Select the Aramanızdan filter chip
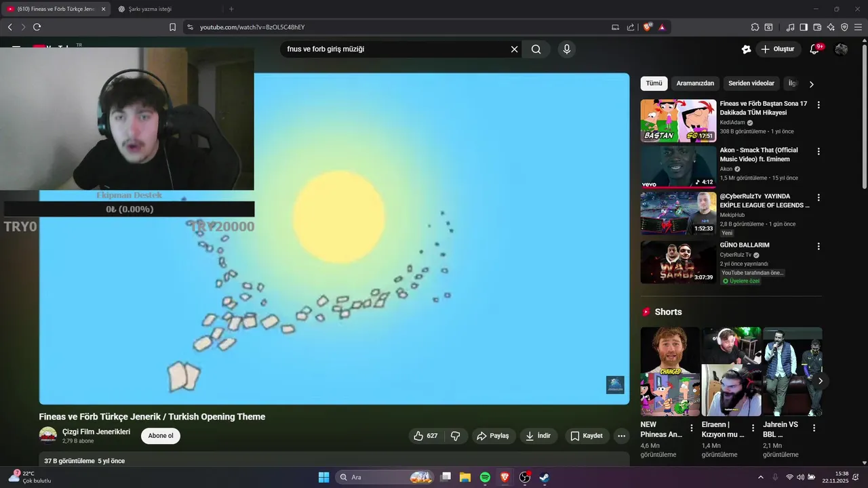 (x=695, y=83)
